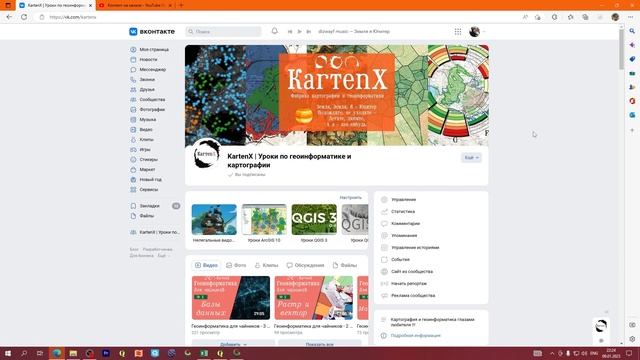The image size is (640, 360).
Task: Switch to the Фото tab
Action: [236, 265]
